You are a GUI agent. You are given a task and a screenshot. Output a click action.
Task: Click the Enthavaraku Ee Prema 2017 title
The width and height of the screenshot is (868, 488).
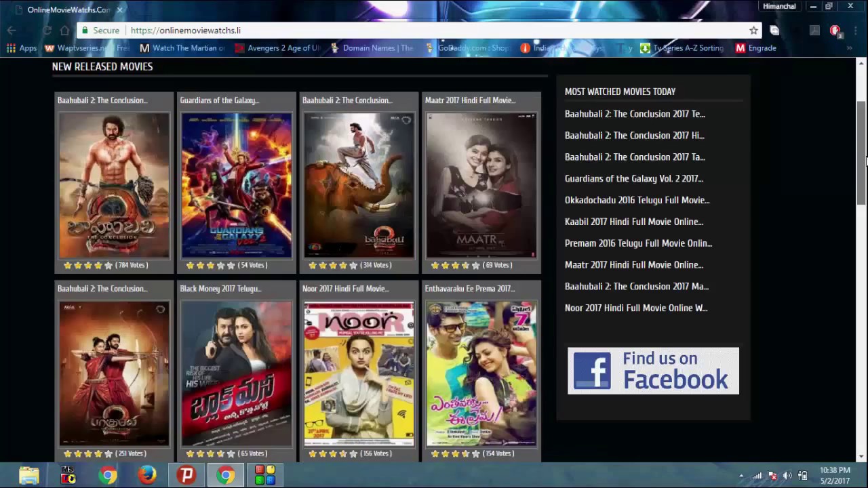tap(469, 289)
